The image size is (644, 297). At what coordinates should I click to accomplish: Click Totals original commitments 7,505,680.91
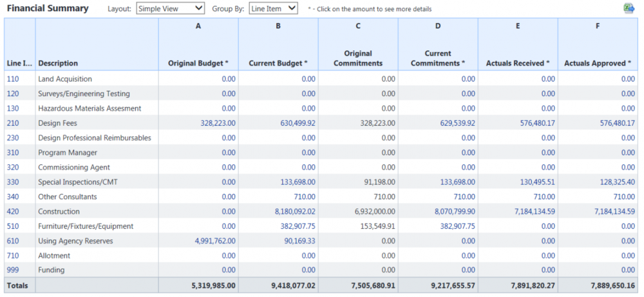tap(374, 285)
